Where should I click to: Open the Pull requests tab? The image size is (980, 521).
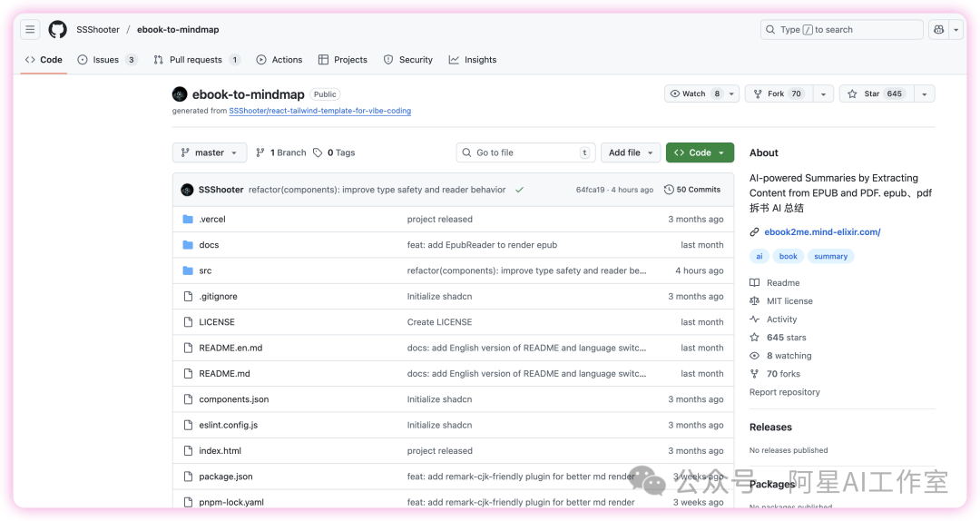point(196,59)
